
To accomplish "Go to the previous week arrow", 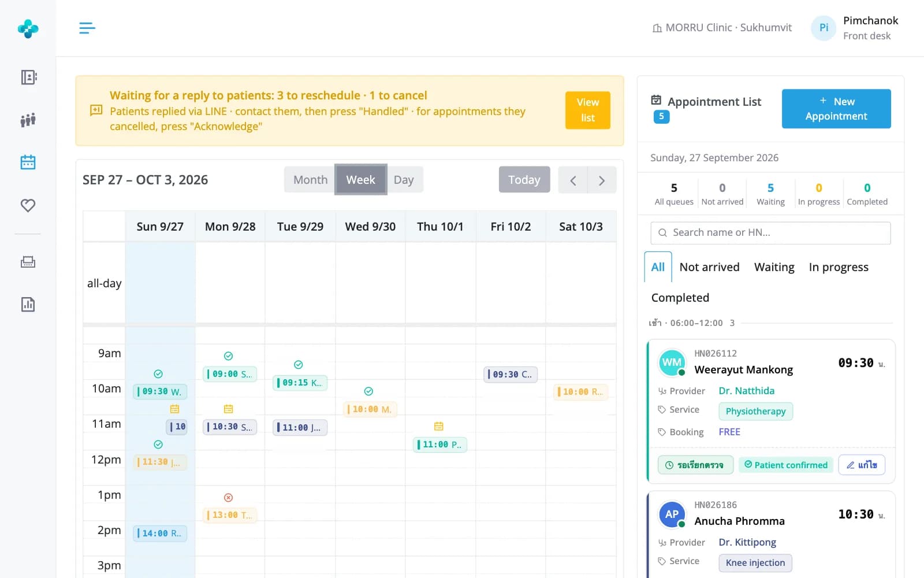I will [573, 180].
